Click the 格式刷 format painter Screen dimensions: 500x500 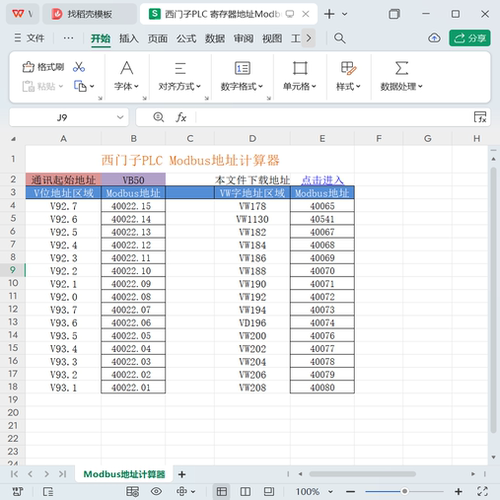(x=43, y=67)
